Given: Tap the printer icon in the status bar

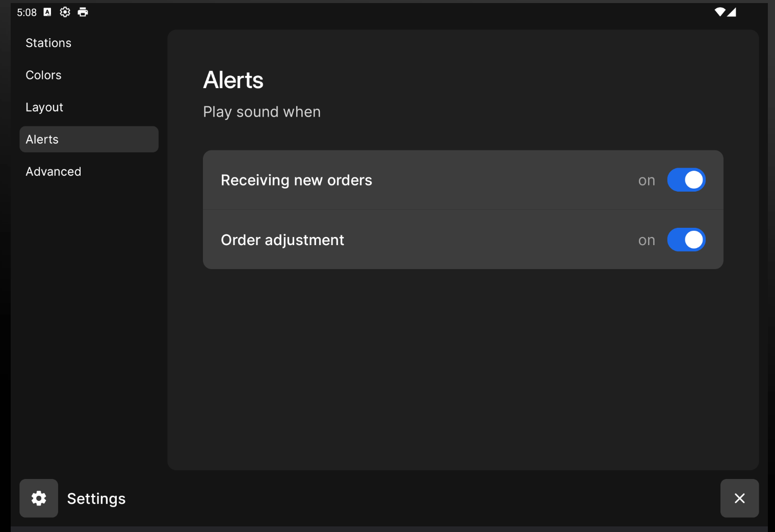Looking at the screenshot, I should coord(83,12).
